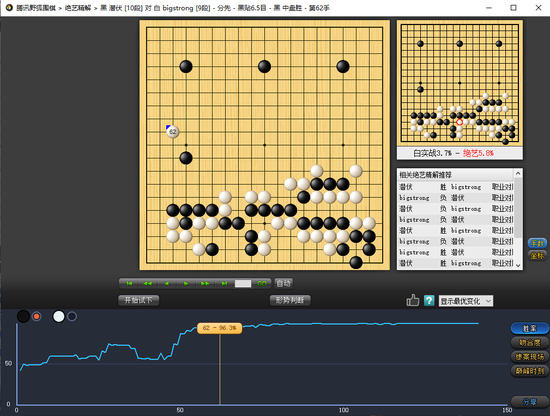This screenshot has width=550, height=416.
Task: Select the 吻合度 match rate tab
Action: coord(530,342)
